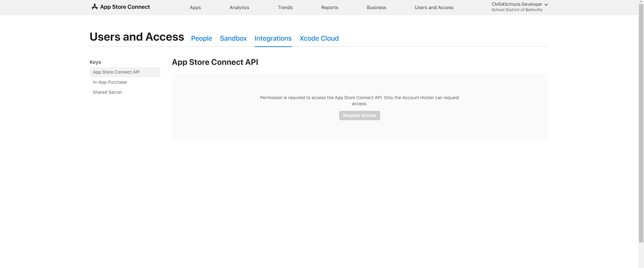The width and height of the screenshot is (644, 268).
Task: Open the Apps menu
Action: (x=195, y=7)
